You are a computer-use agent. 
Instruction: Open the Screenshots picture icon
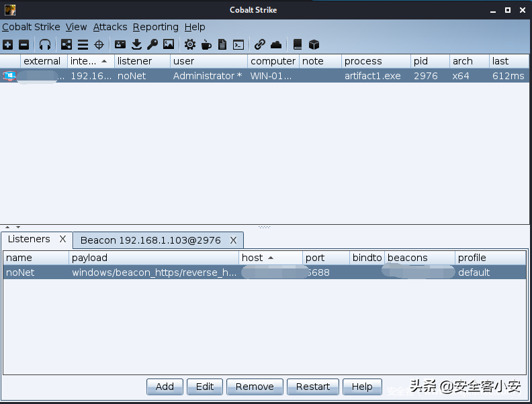click(169, 44)
